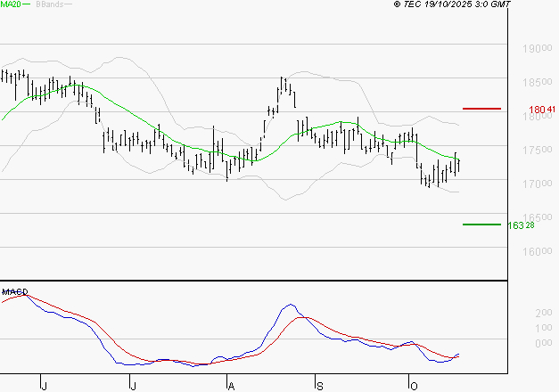Viewport: 559px width, 392px height.
Task: Click the O month marker on timeline
Action: pos(413,385)
